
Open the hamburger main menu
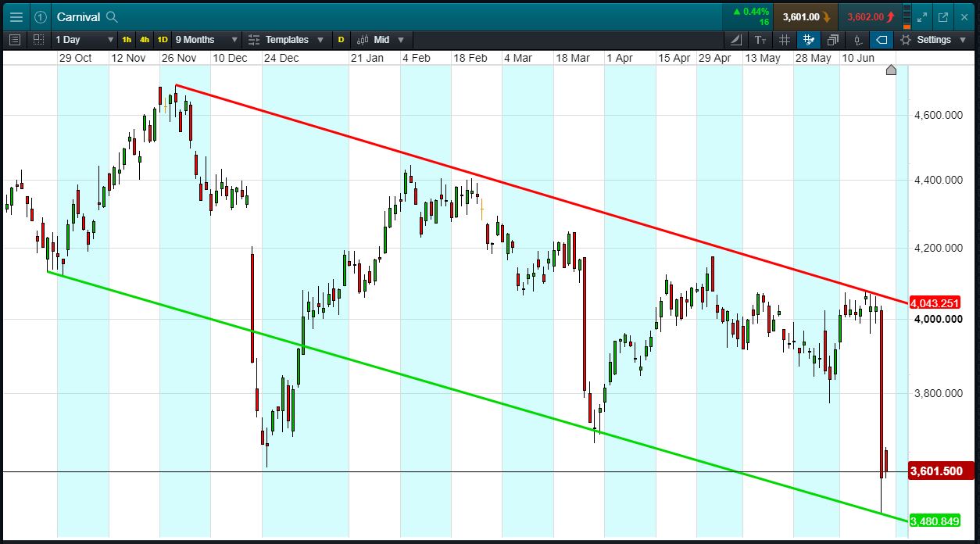[x=16, y=16]
